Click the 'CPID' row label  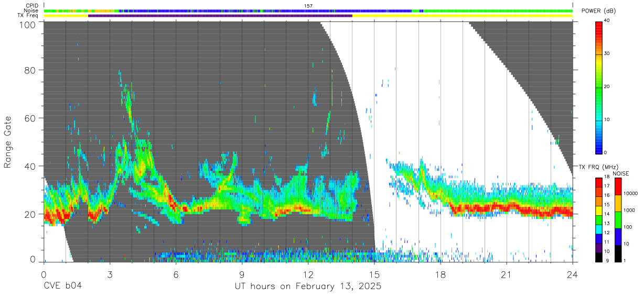[x=33, y=6]
